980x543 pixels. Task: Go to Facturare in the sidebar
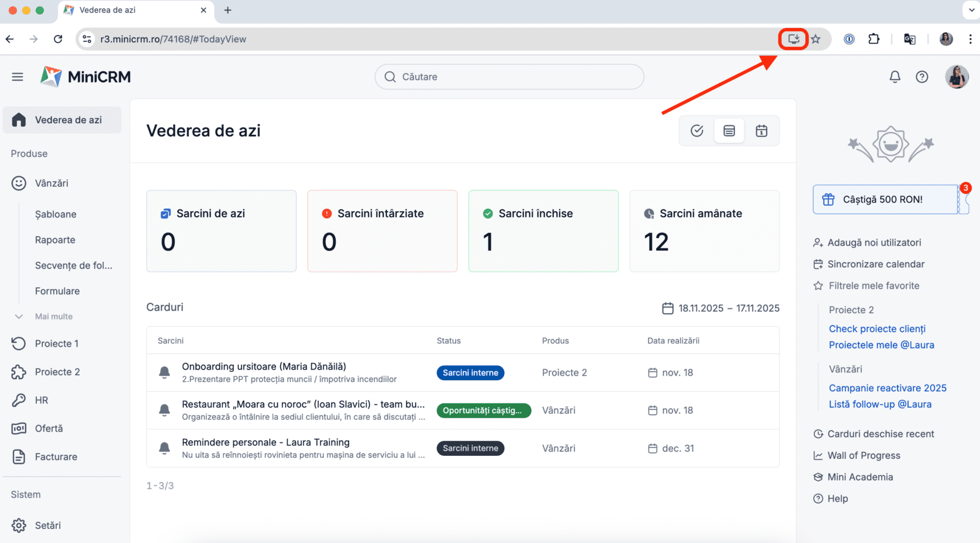coord(56,457)
